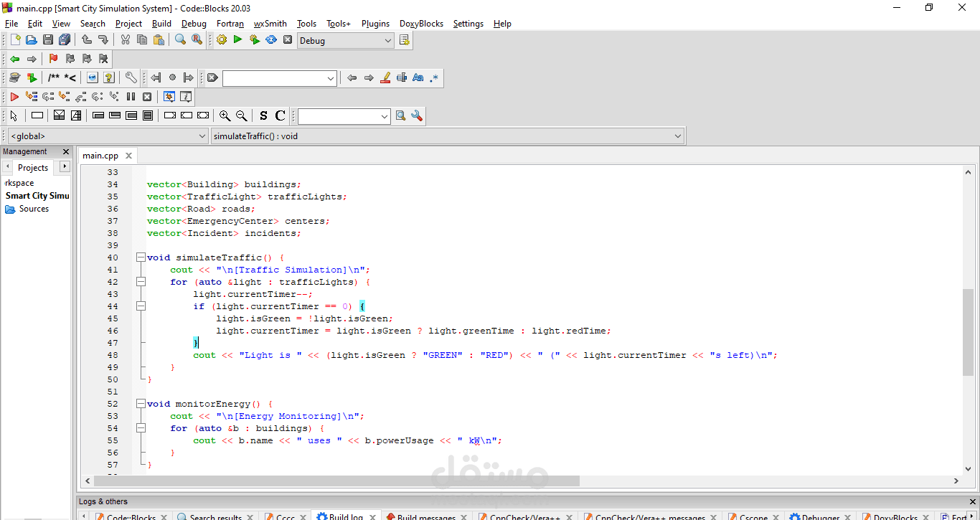Click the Find magnifying glass icon
This screenshot has height=520, width=980.
[x=180, y=40]
